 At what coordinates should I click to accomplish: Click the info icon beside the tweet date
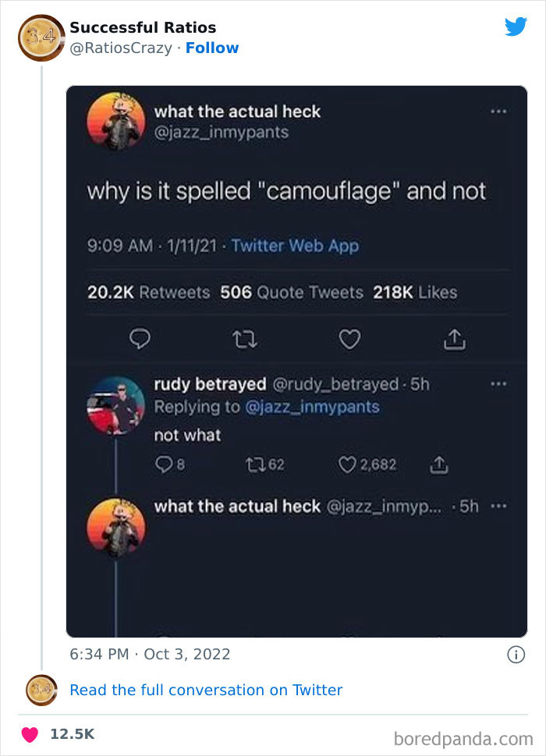(516, 654)
